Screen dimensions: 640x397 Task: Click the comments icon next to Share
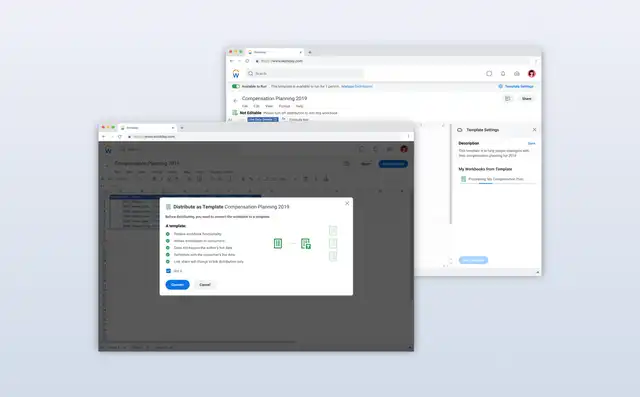pos(508,98)
